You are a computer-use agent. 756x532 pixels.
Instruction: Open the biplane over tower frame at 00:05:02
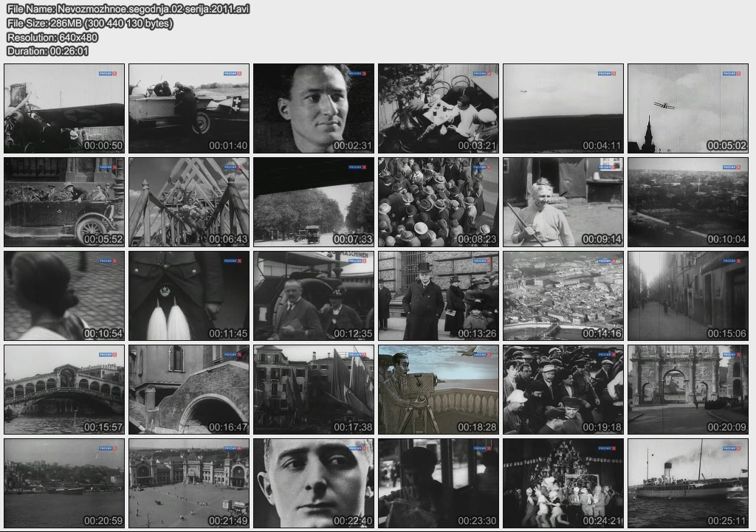tap(688, 108)
